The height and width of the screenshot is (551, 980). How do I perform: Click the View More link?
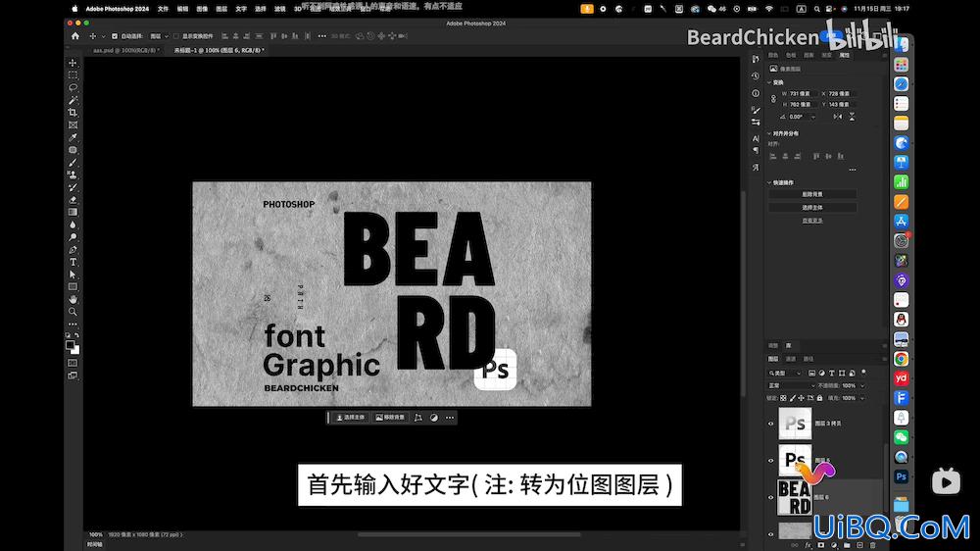(811, 221)
